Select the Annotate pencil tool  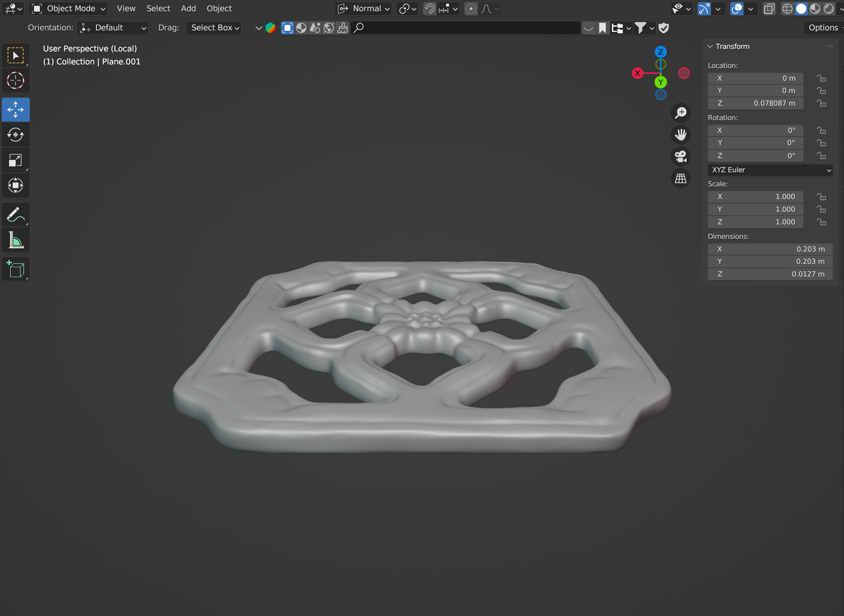tap(15, 215)
